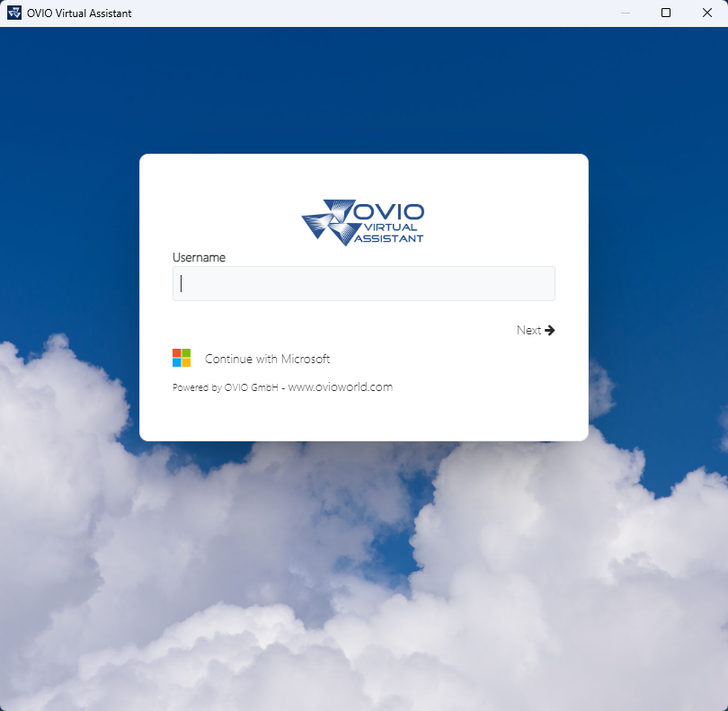Viewport: 728px width, 711px height.
Task: Focus the Username input field
Action: (x=363, y=283)
